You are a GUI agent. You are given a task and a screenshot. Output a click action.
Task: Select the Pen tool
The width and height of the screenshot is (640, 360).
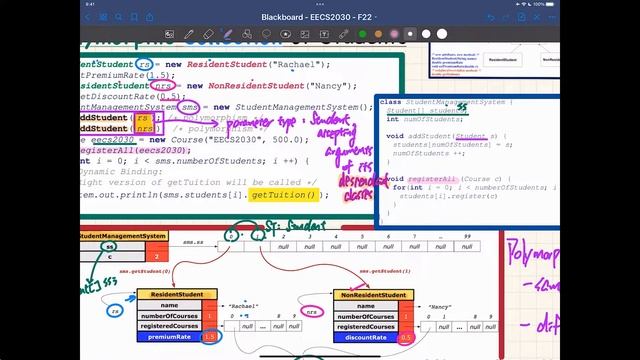(189, 34)
